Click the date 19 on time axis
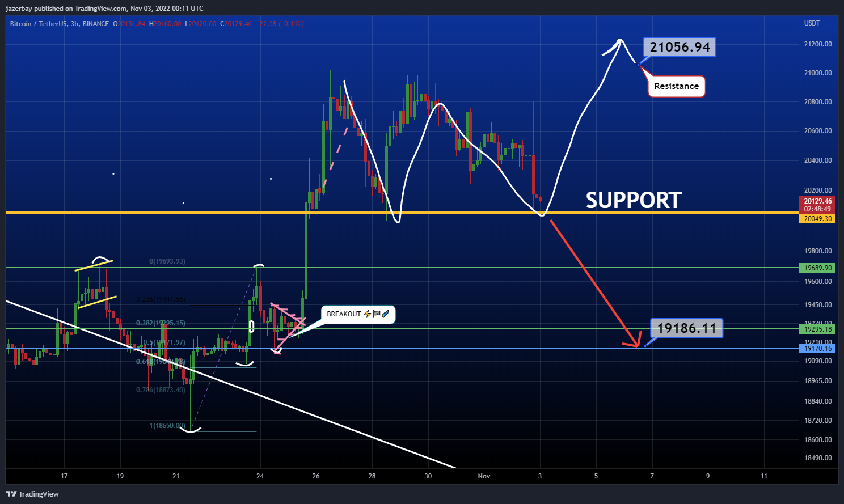 [x=120, y=476]
